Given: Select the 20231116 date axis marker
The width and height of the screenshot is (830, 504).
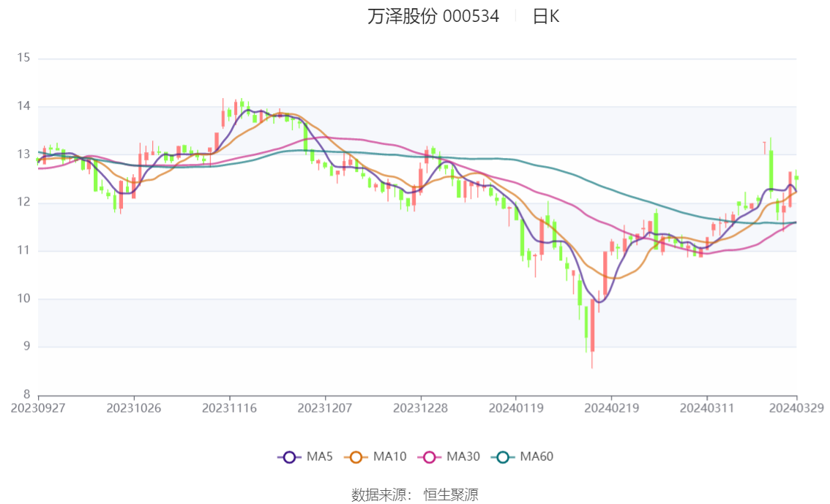Looking at the screenshot, I should (x=229, y=408).
